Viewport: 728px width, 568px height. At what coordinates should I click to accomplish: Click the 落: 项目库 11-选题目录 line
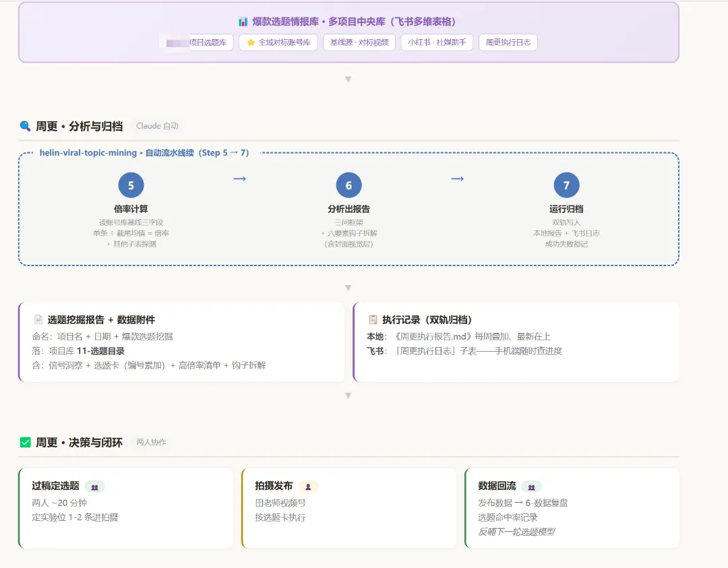coord(78,351)
